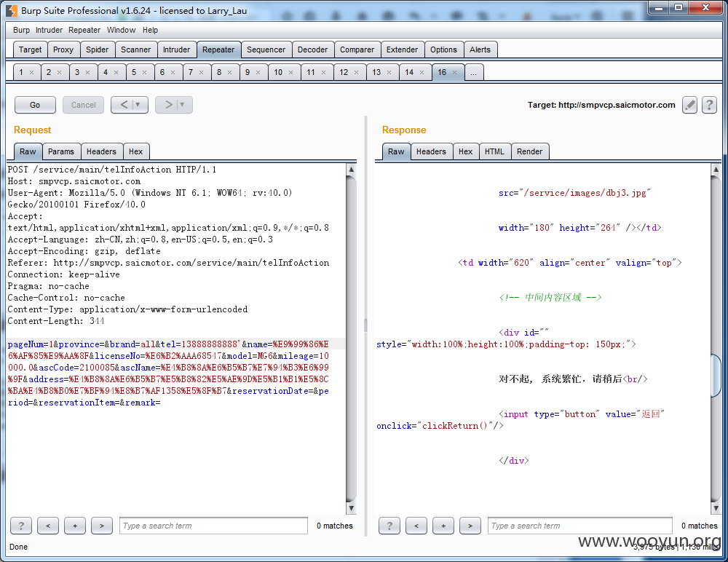
Task: Go to next match in response search
Action: pos(470,526)
